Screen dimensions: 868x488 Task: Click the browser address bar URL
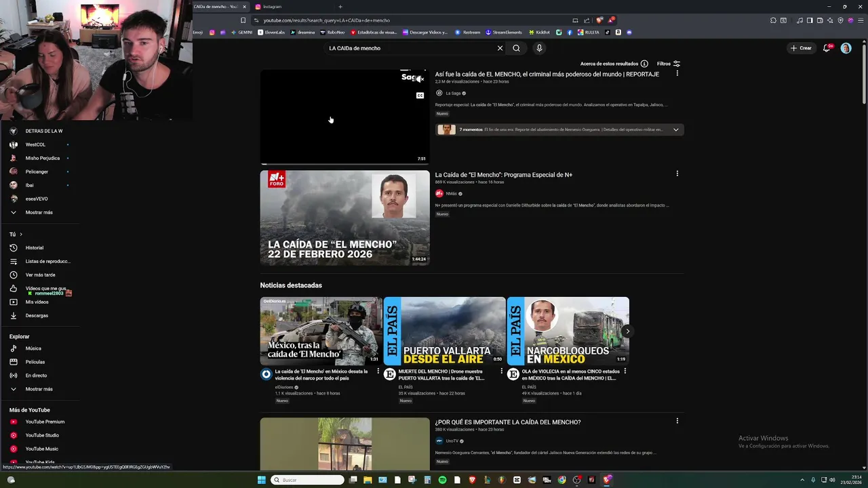pos(325,20)
